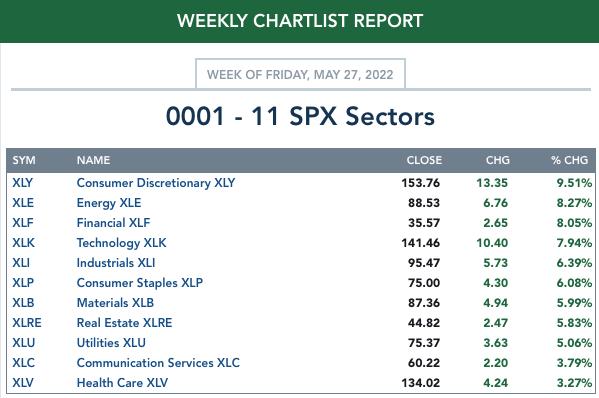Image resolution: width=599 pixels, height=398 pixels.
Task: Select Utilities XLU link
Action: (x=111, y=343)
